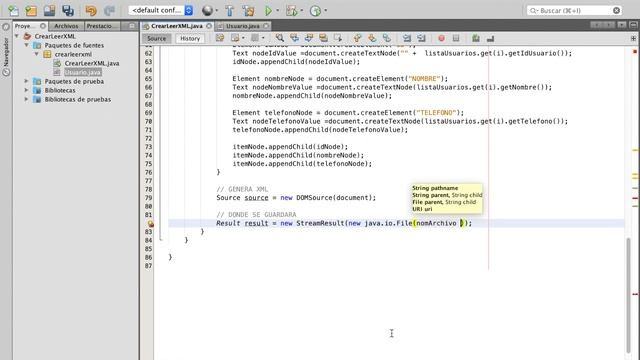Click Toggle Bookmark icon

click(387, 38)
